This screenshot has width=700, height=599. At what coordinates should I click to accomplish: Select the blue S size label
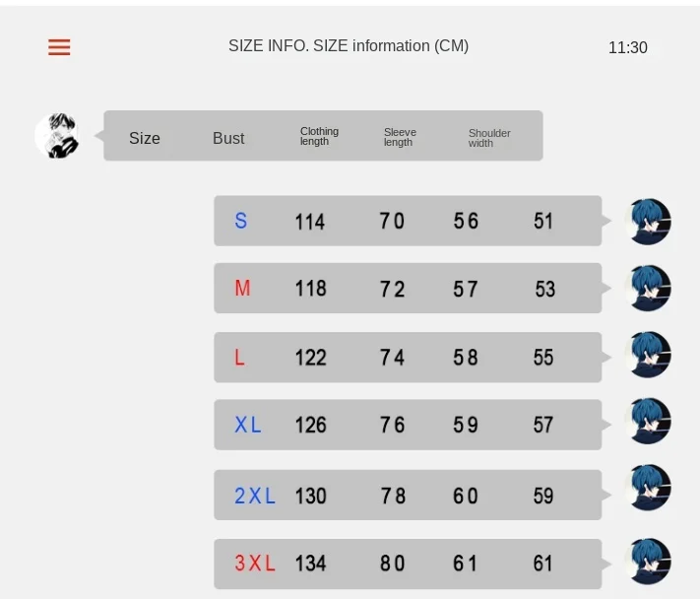coord(240,221)
